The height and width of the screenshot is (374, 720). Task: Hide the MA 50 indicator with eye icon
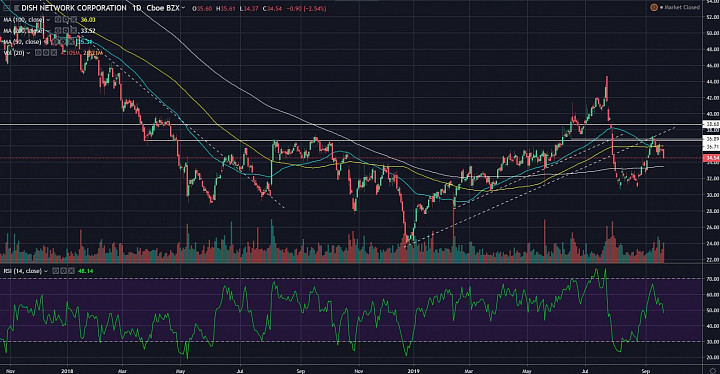pyautogui.click(x=55, y=41)
